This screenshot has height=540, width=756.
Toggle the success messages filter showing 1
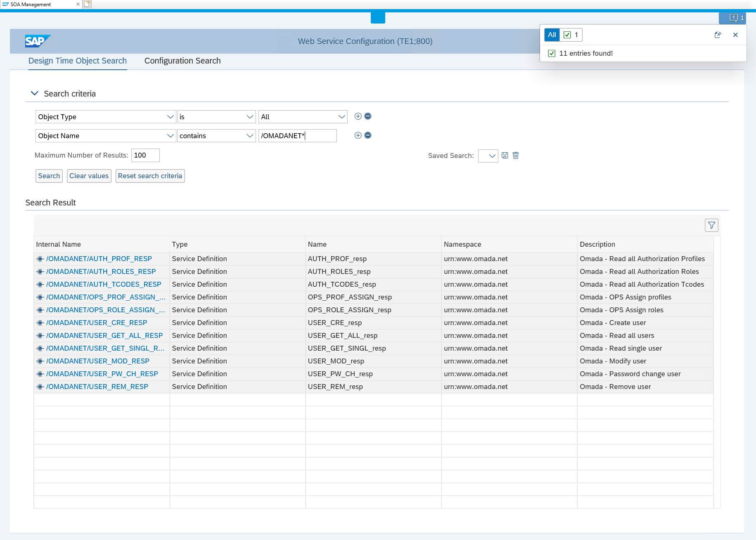point(571,35)
